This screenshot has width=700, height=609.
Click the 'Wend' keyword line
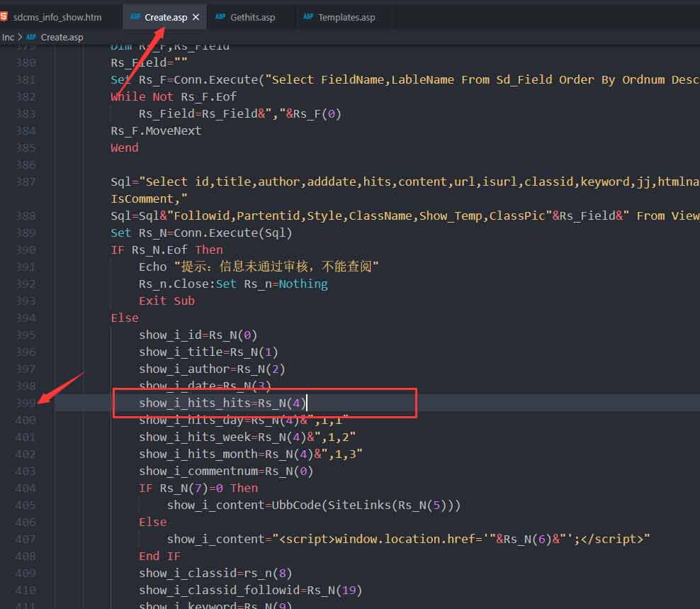tap(125, 148)
